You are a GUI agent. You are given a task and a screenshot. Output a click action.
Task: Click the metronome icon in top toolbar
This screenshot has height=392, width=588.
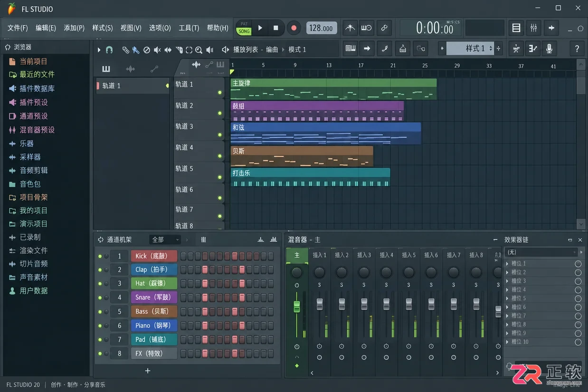click(350, 28)
